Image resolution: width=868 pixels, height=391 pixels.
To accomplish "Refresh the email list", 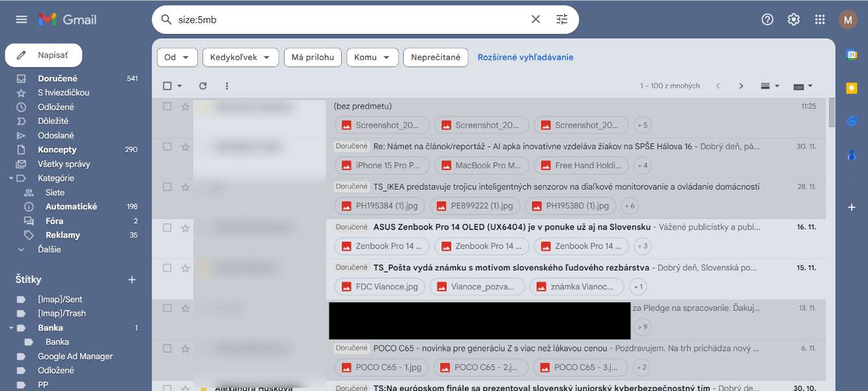I will (203, 86).
